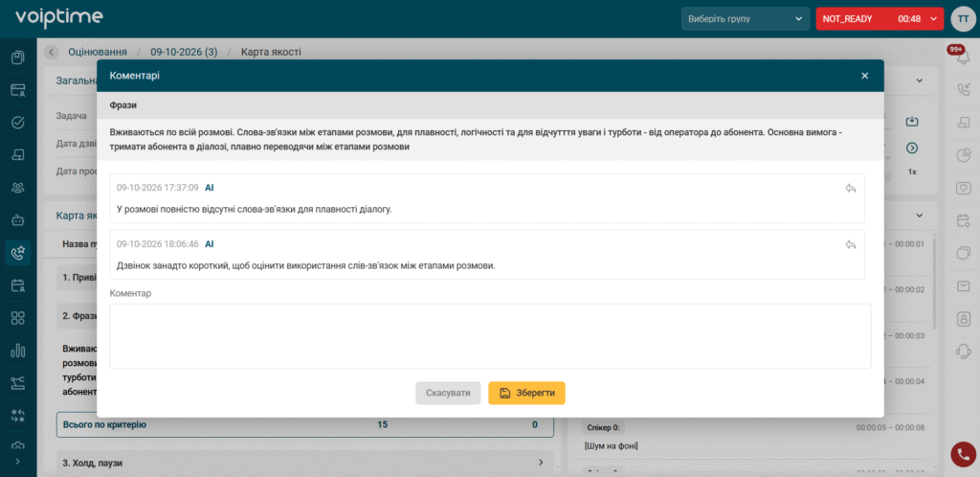
Task: Open the circled checkmark tasks icon in sidebar
Action: 18,122
